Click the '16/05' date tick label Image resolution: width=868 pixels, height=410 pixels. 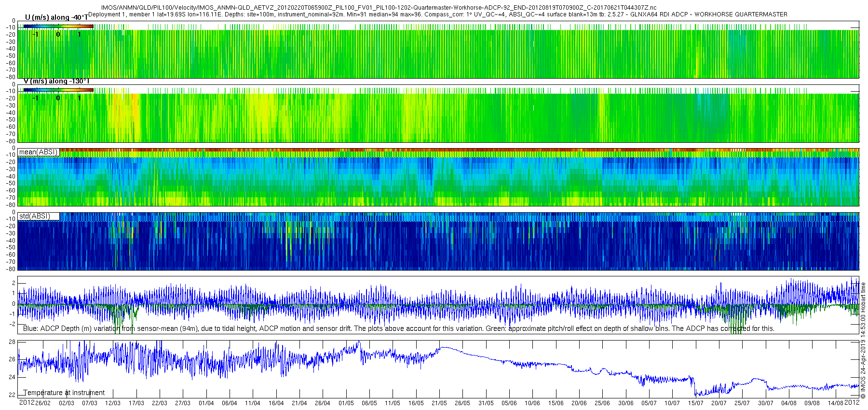tap(416, 403)
